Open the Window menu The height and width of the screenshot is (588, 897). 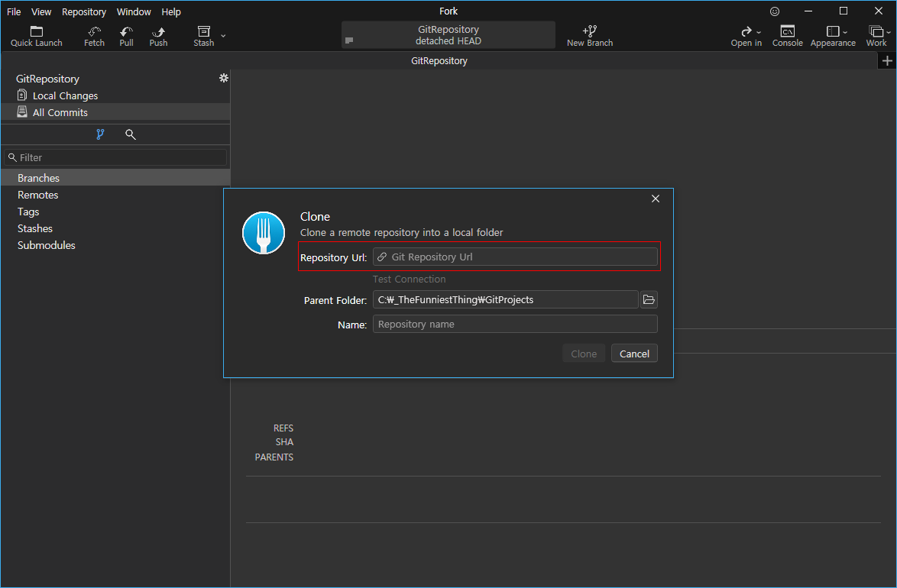[134, 11]
